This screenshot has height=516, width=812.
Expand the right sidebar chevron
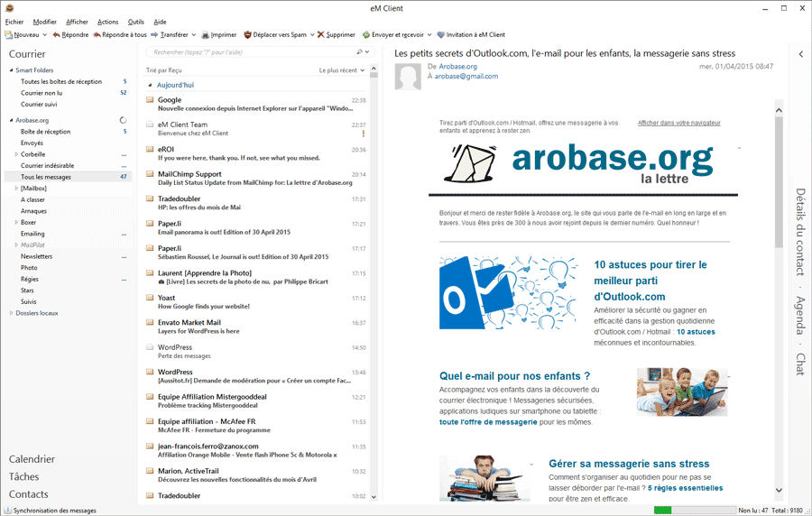(801, 54)
